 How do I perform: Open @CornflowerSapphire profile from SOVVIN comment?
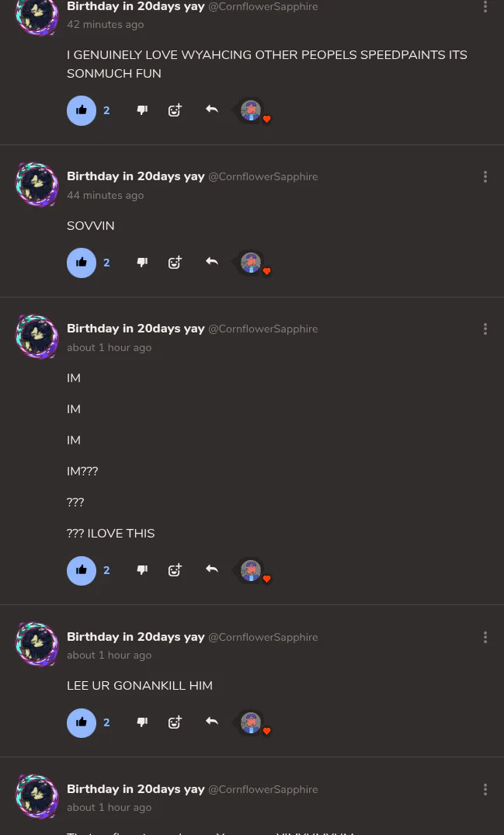(262, 177)
